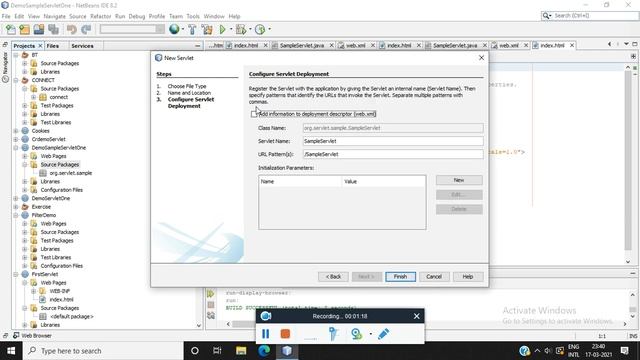The width and height of the screenshot is (640, 360).
Task: Click the Cancel button
Action: click(434, 277)
